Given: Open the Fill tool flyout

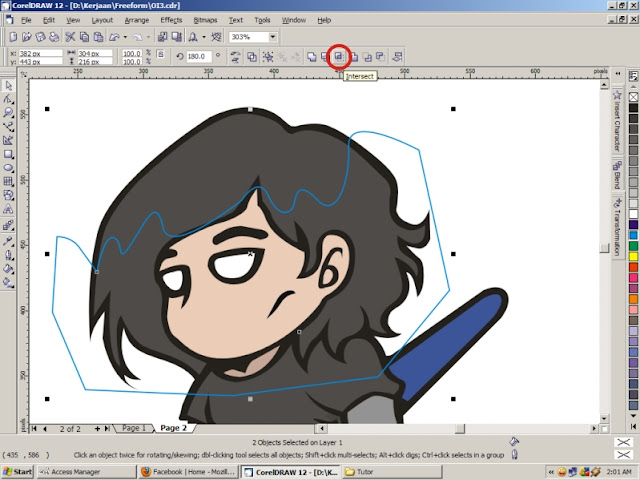Looking at the screenshot, I should tap(8, 269).
